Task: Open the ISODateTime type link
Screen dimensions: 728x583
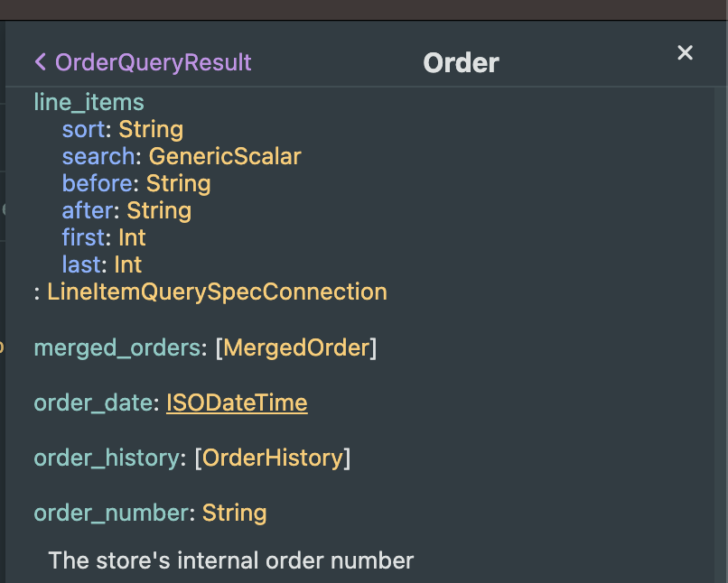Action: 237,403
